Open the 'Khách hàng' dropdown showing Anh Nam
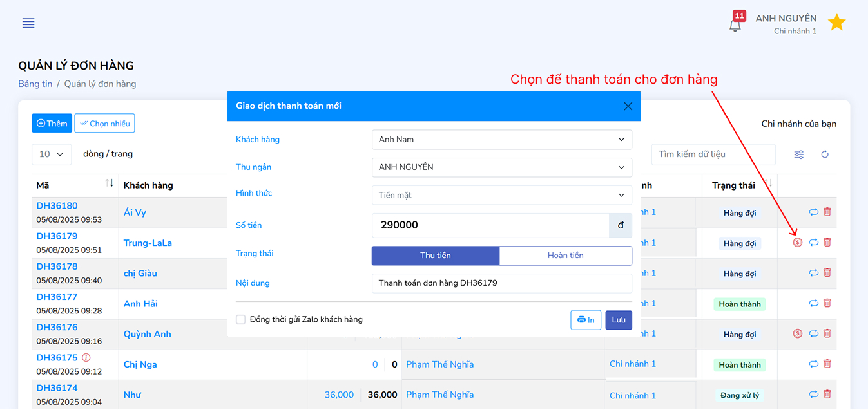The height and width of the screenshot is (410, 868). tap(501, 139)
